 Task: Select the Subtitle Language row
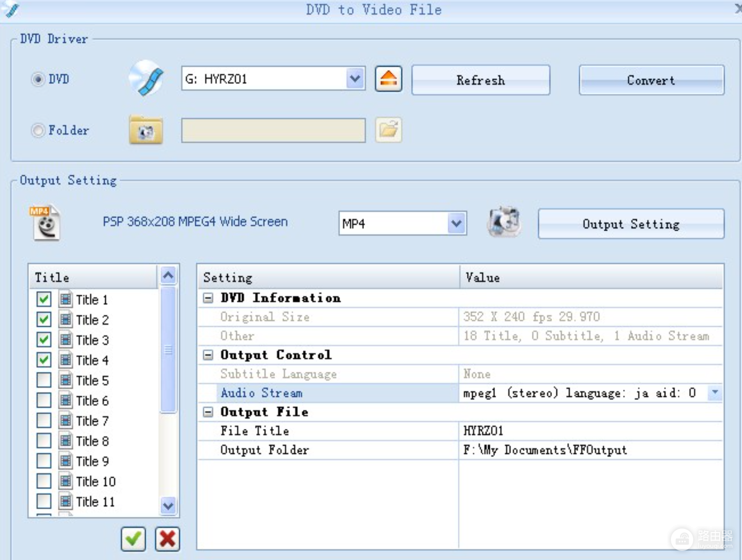coord(460,374)
